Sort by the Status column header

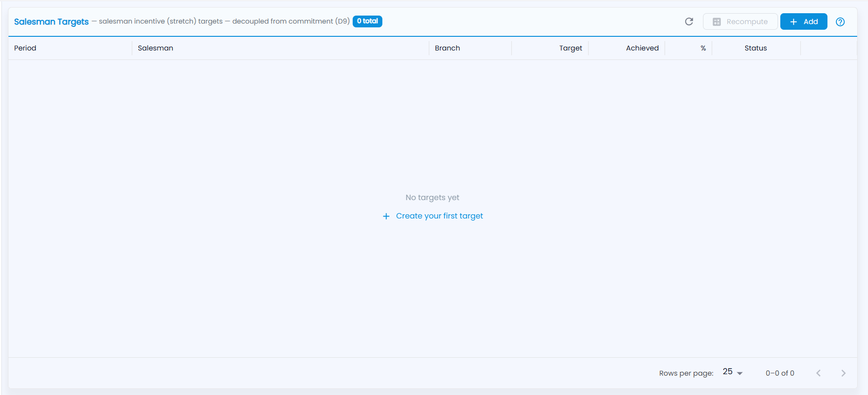tap(756, 48)
